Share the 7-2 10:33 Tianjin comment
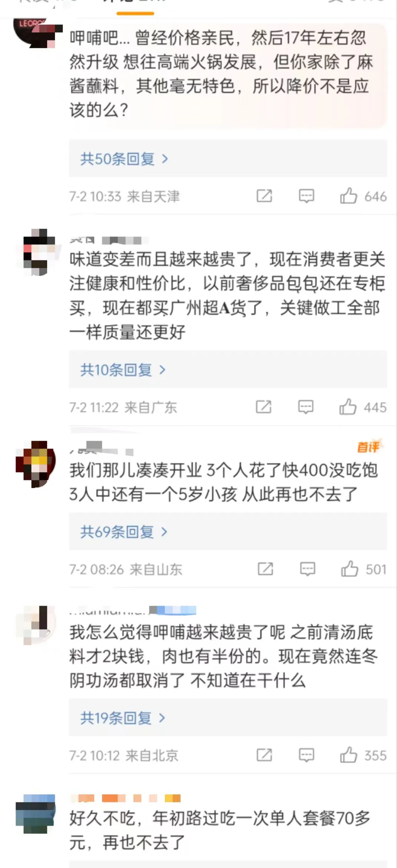This screenshot has height=868, width=397. pyautogui.click(x=264, y=196)
